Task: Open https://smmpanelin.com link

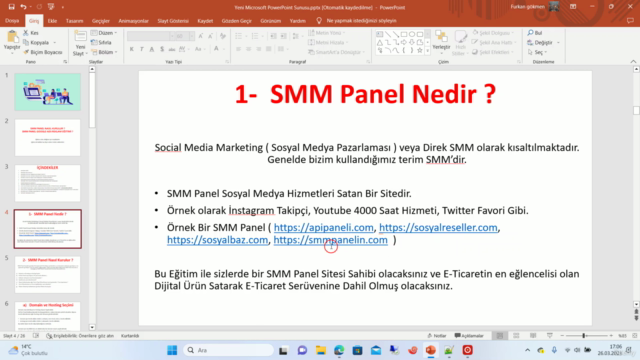Action: (x=331, y=240)
